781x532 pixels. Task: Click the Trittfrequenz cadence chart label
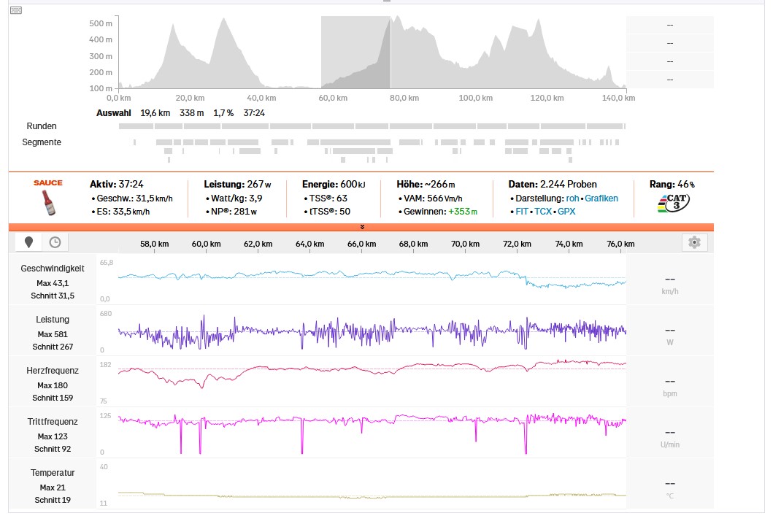(x=53, y=422)
